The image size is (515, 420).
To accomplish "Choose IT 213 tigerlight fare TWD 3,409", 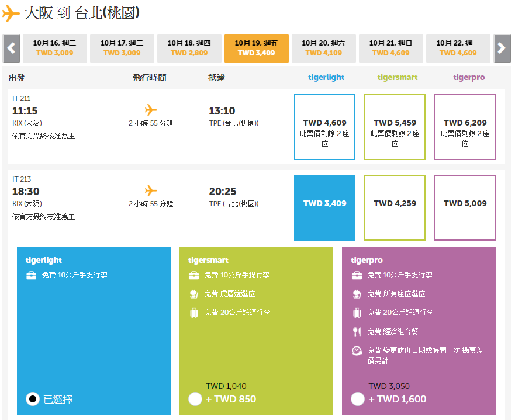I will (x=324, y=207).
